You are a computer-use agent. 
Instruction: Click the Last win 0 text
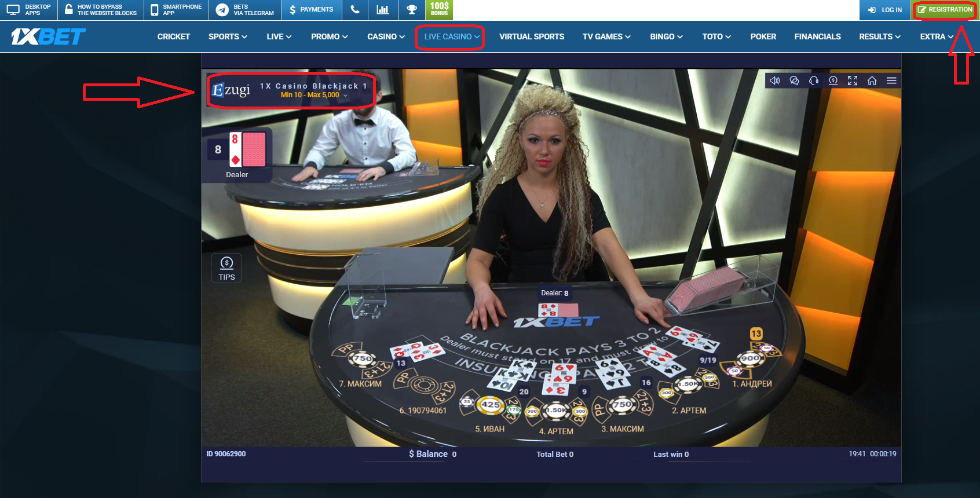click(671, 455)
